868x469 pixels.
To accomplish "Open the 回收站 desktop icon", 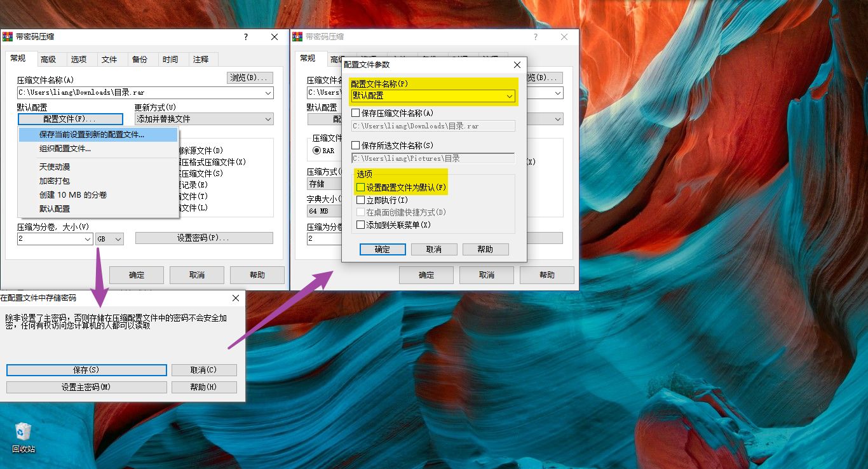I will click(x=24, y=437).
